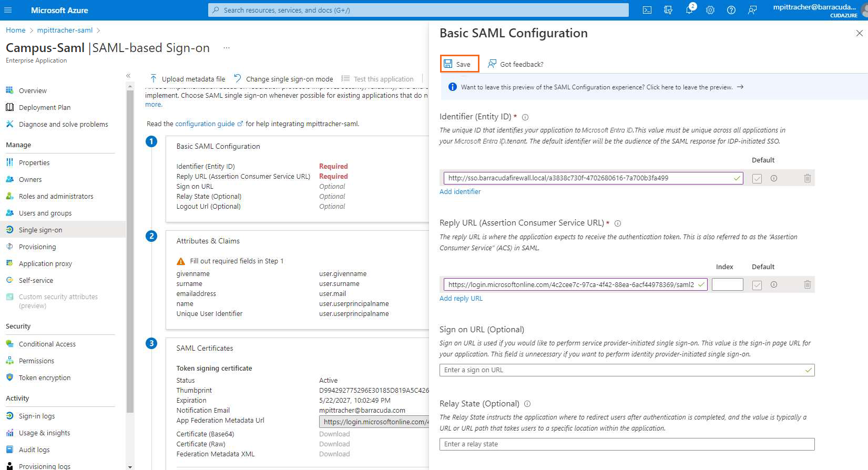Open Application proxy menu item
Image resolution: width=868 pixels, height=470 pixels.
coord(45,263)
